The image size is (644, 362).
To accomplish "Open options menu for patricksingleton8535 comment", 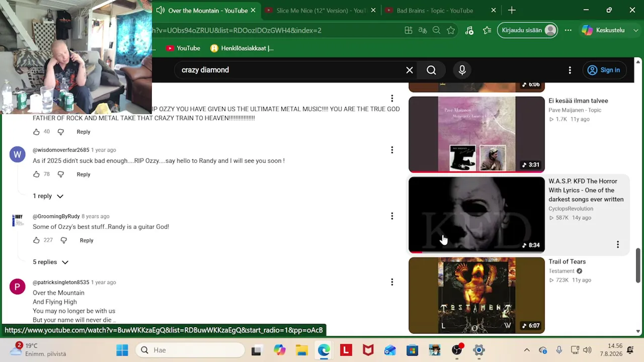I will point(392,282).
